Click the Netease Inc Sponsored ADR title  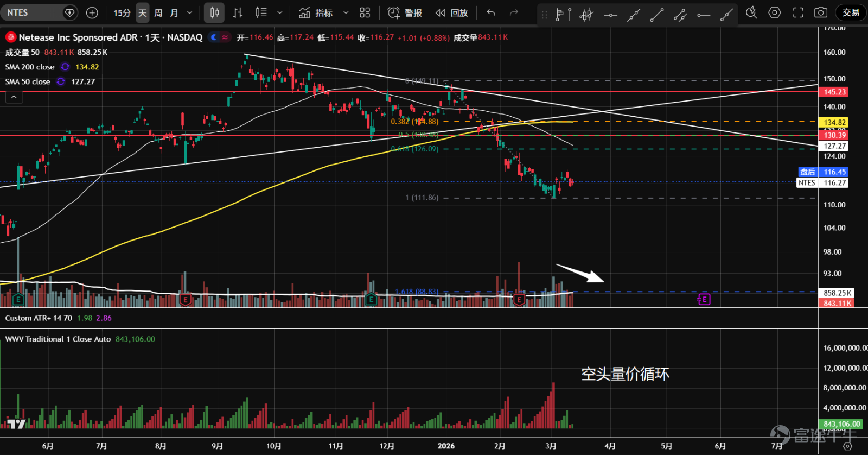pos(78,37)
